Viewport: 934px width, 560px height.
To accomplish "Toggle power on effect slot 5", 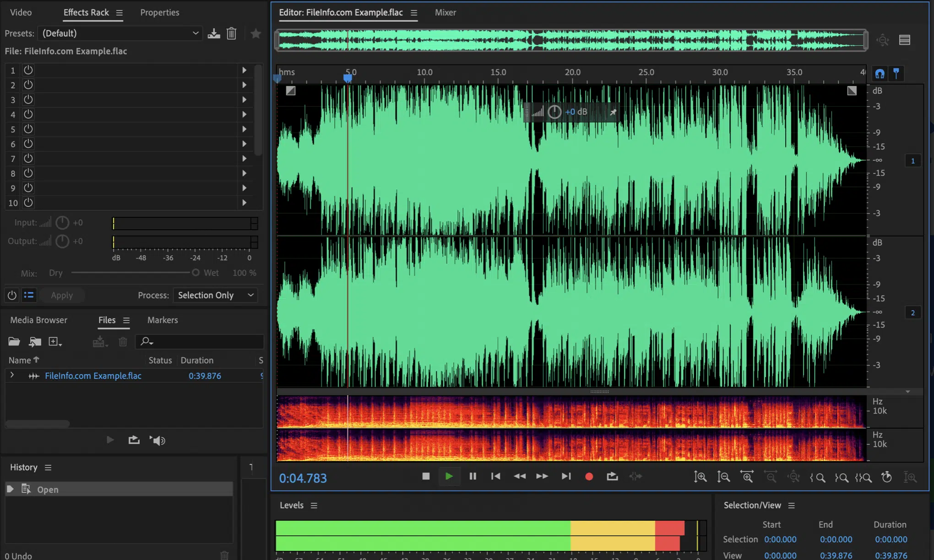I will point(28,129).
